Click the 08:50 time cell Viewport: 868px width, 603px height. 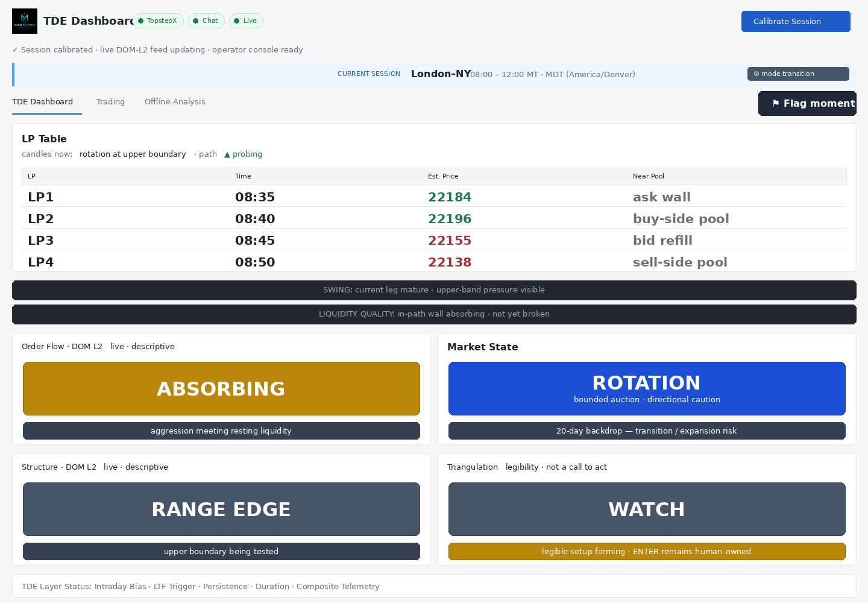point(255,262)
